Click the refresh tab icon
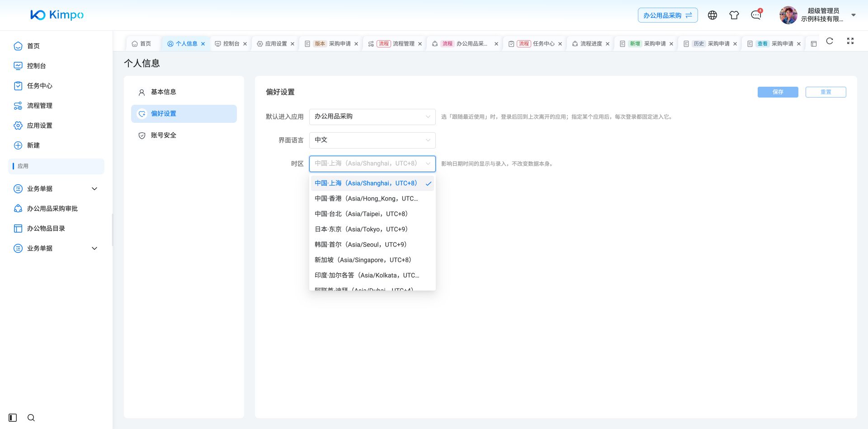Image resolution: width=868 pixels, height=429 pixels. coord(830,41)
